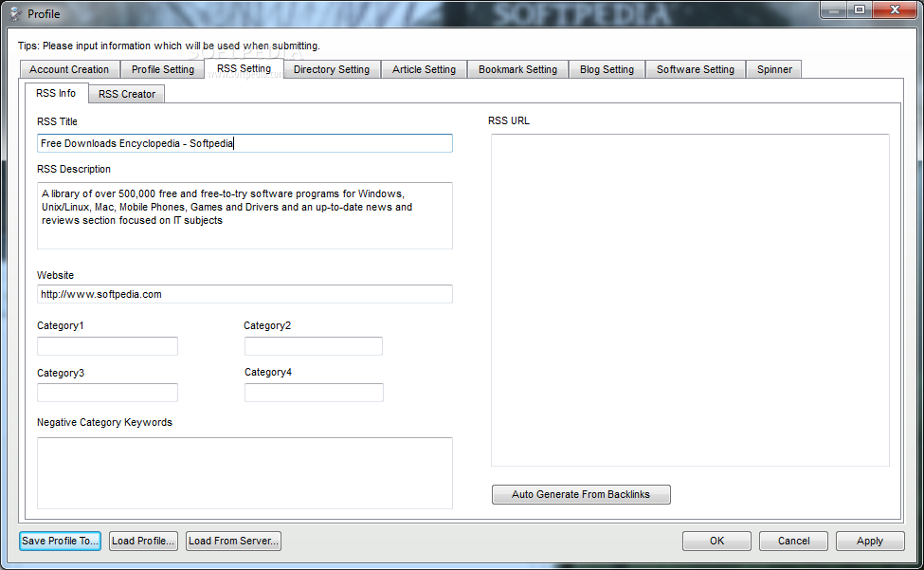
Task: Click the Tips text line
Action: (169, 46)
